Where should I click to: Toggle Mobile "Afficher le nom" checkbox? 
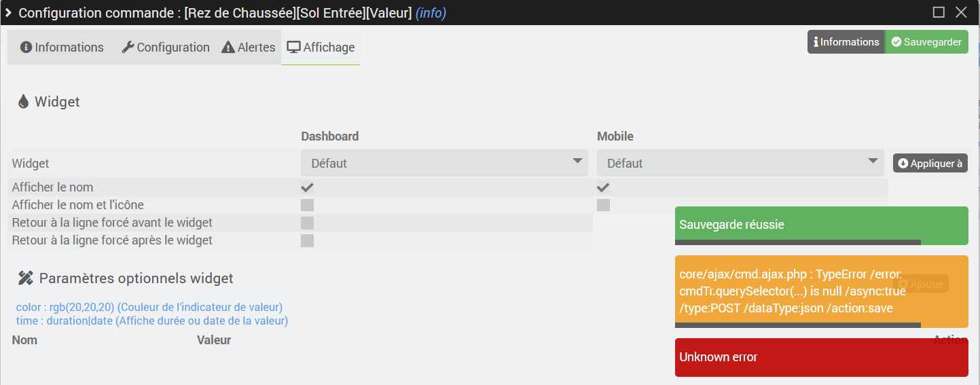coord(603,187)
